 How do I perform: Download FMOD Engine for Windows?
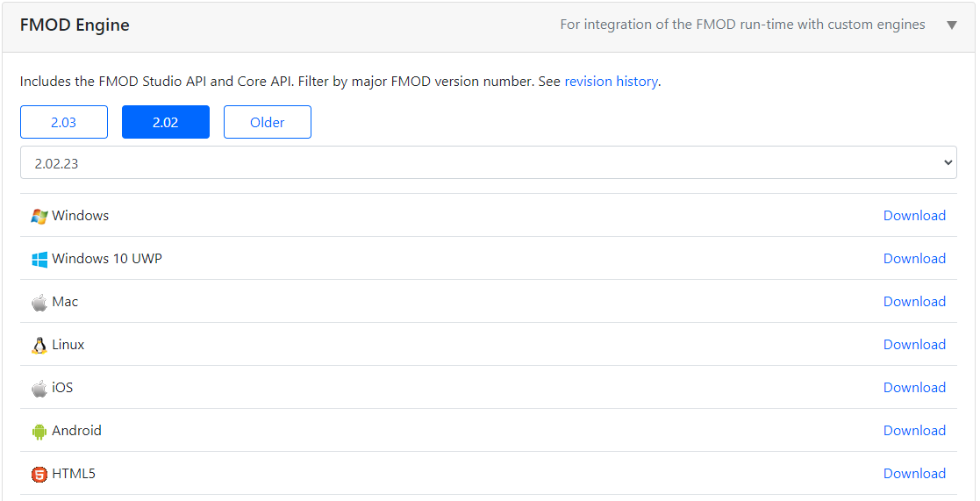click(914, 216)
